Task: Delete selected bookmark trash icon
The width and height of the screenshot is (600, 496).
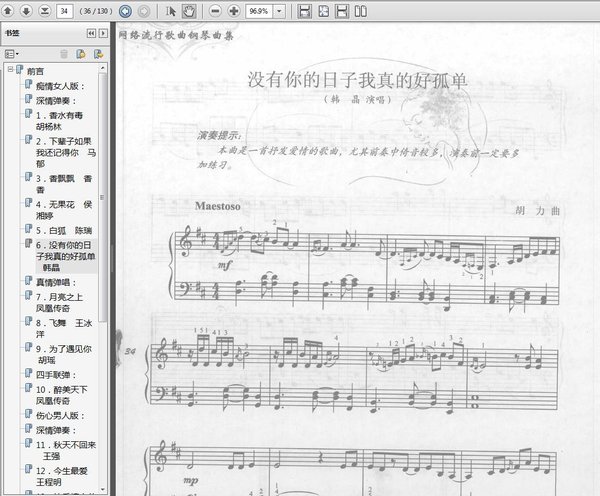Action: 64,54
